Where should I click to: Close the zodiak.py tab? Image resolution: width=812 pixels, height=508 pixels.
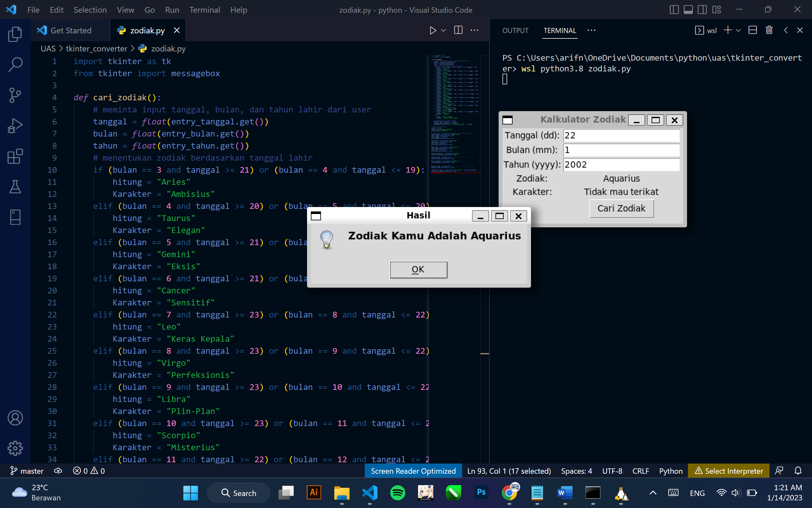coord(177,30)
